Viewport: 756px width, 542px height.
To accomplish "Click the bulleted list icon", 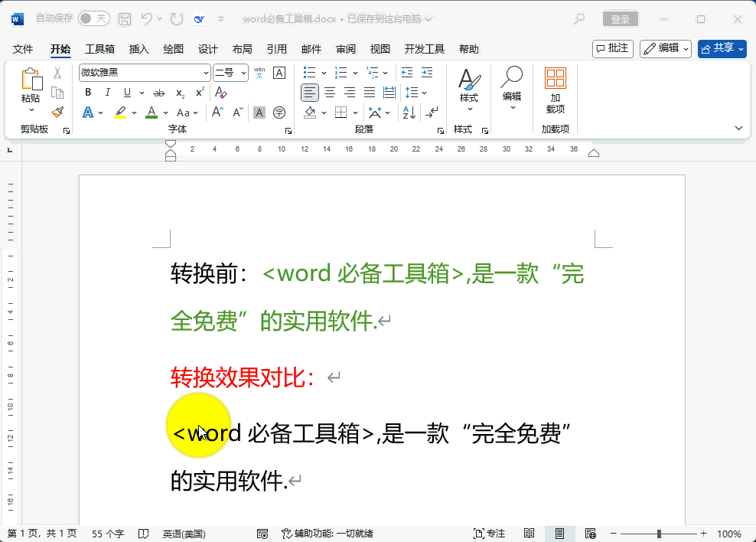I will tap(310, 73).
